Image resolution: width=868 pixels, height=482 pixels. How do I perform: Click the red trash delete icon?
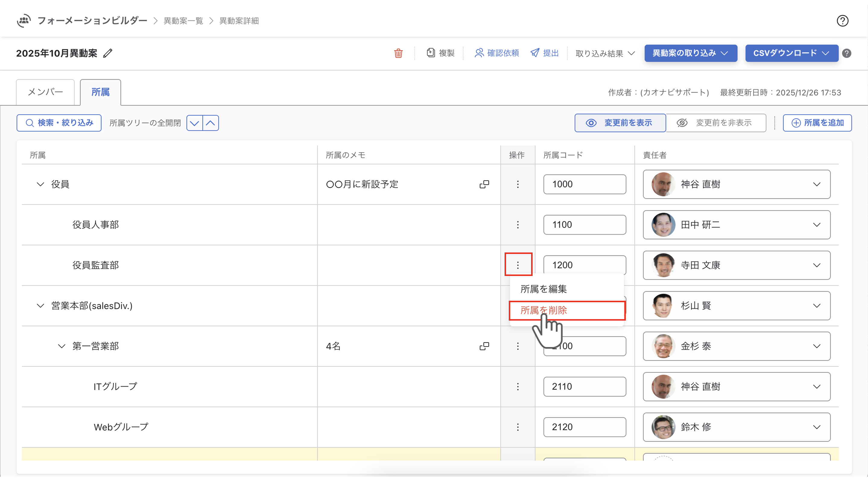pyautogui.click(x=398, y=53)
